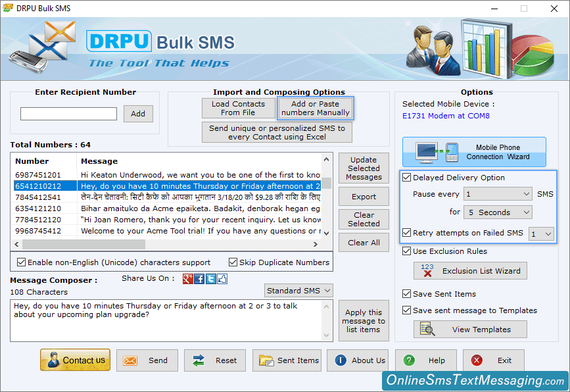Select row with number 7784512120
The image size is (570, 392).
click(x=168, y=220)
